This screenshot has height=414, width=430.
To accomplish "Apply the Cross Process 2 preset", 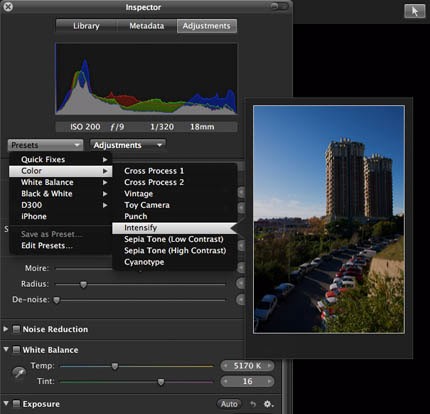I will tap(175, 182).
